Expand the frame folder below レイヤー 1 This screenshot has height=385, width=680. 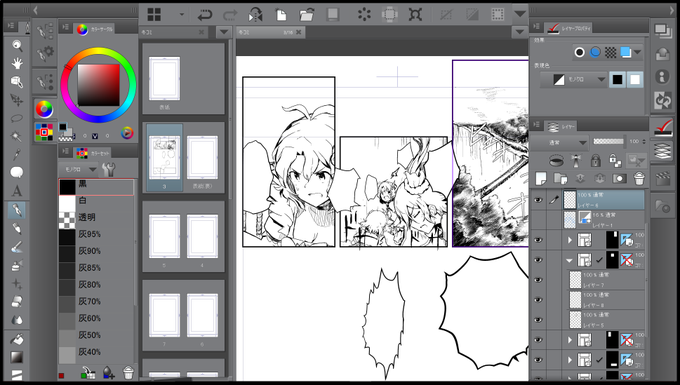coord(570,240)
